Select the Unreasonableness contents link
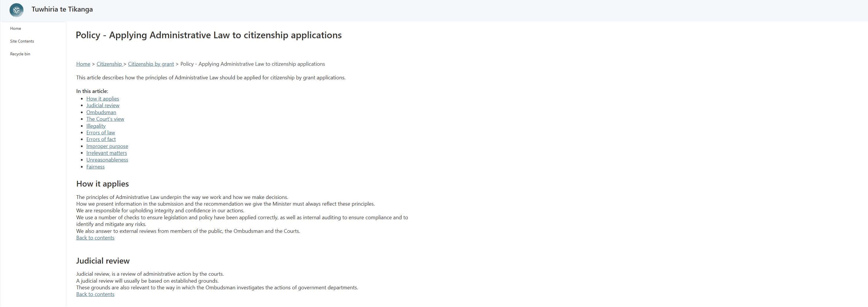The height and width of the screenshot is (307, 868). click(107, 160)
